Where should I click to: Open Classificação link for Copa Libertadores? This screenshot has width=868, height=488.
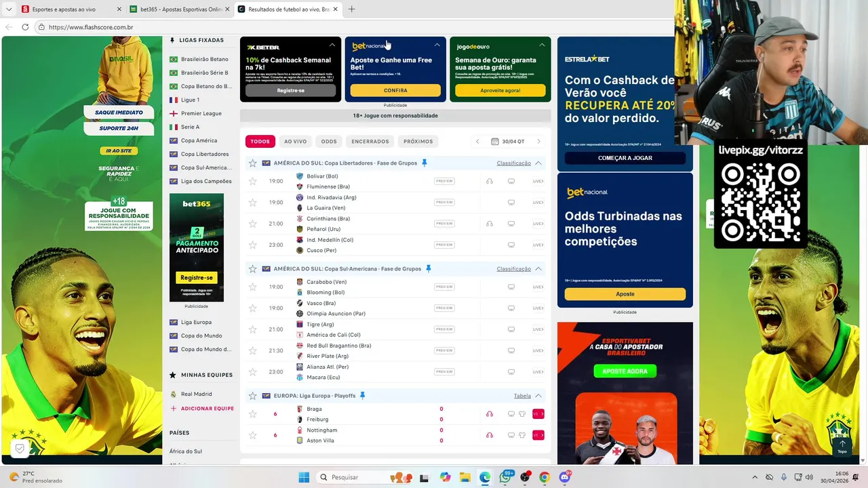(x=513, y=163)
